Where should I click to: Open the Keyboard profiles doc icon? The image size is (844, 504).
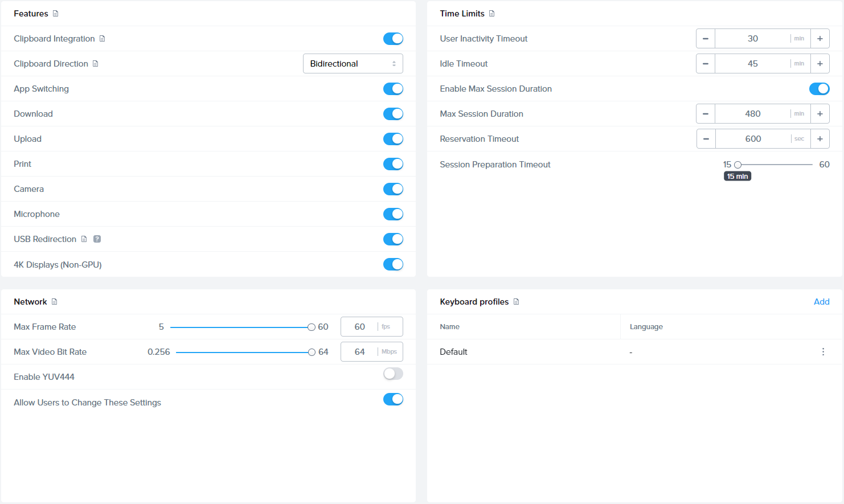click(x=517, y=302)
